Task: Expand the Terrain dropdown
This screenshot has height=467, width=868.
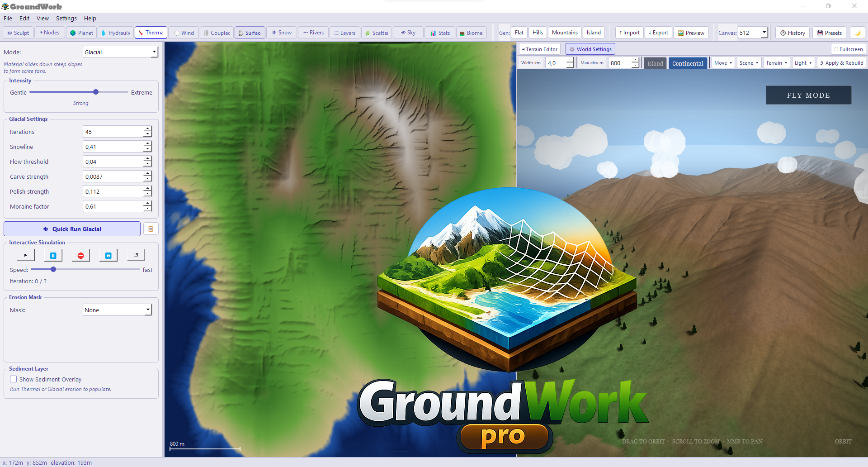Action: pyautogui.click(x=777, y=63)
